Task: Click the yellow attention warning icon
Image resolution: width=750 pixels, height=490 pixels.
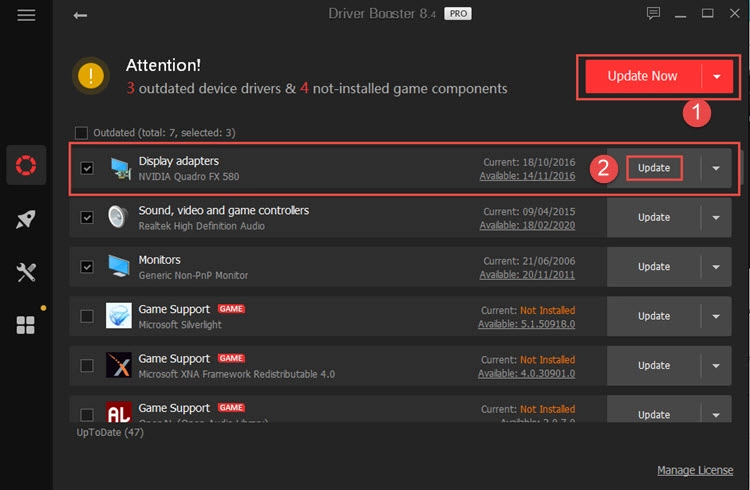Action: [x=91, y=76]
